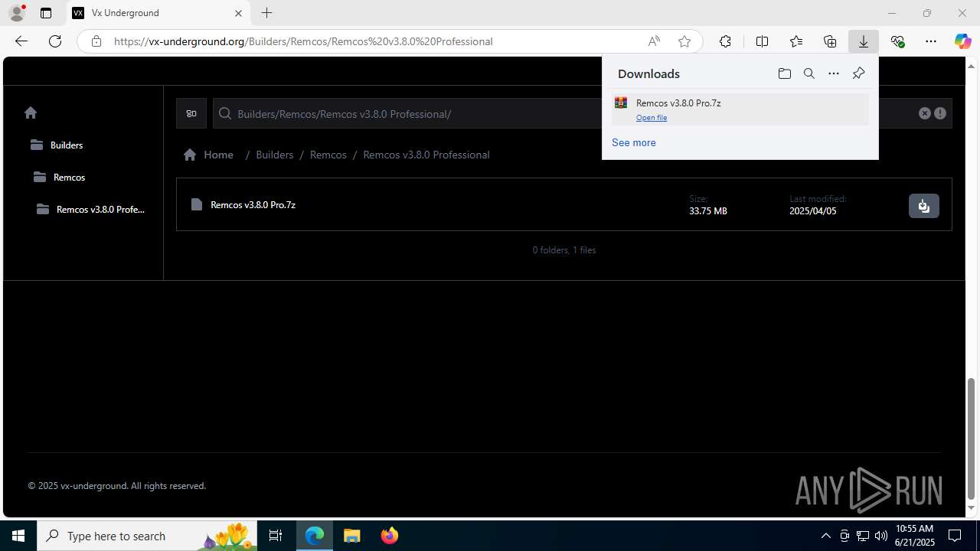The width and height of the screenshot is (980, 551).
Task: Open a new tab with plus
Action: pyautogui.click(x=266, y=13)
